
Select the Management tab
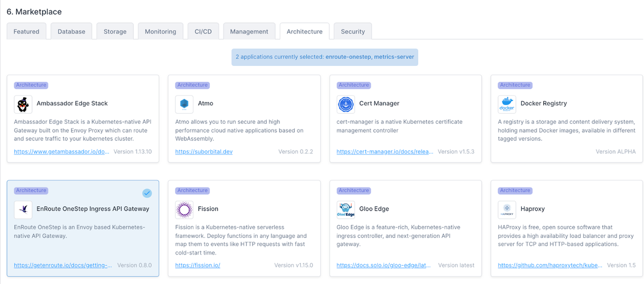click(249, 31)
